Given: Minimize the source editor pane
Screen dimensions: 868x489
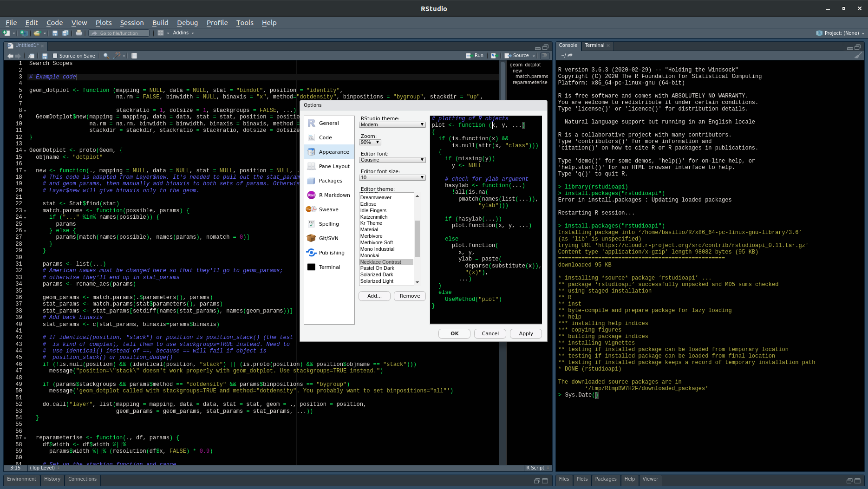Looking at the screenshot, I should 538,47.
